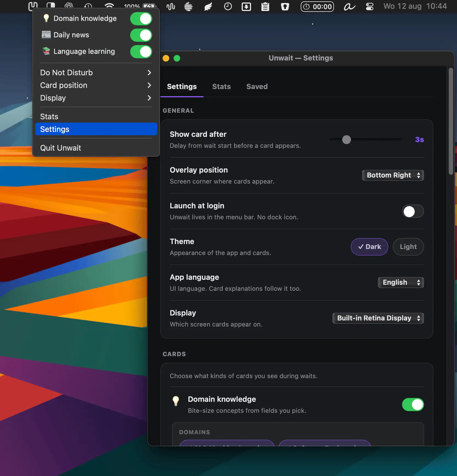Switch to the Saved tab
This screenshot has width=457, height=476.
click(x=257, y=87)
